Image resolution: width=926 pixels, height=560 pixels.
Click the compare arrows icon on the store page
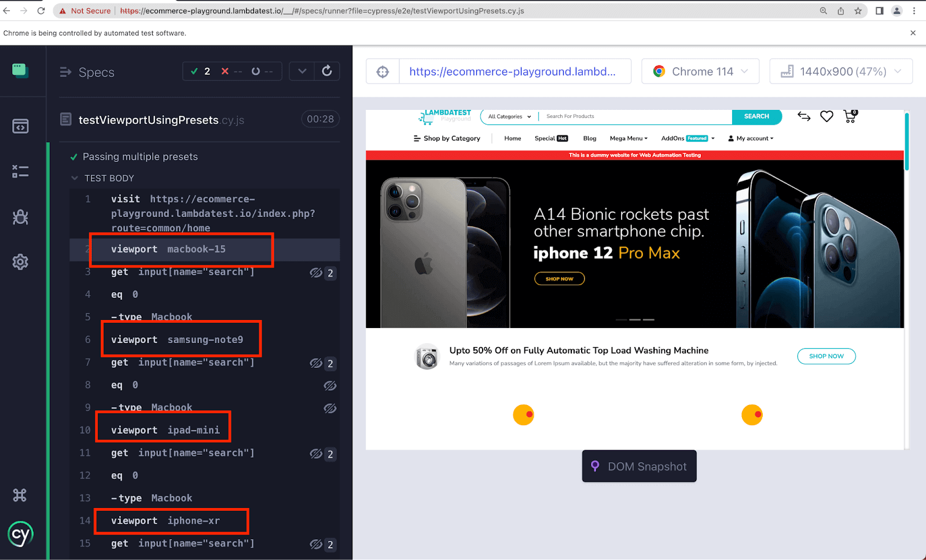804,116
